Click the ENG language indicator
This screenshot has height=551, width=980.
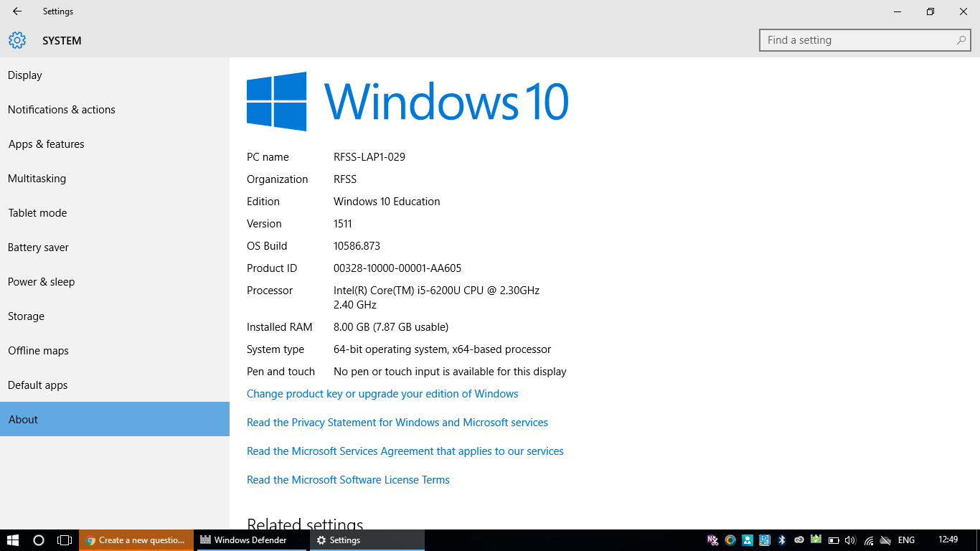click(x=906, y=540)
